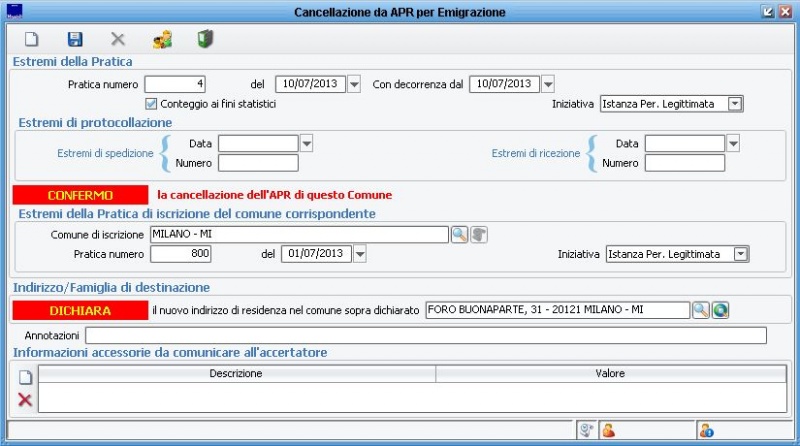Screen dimensions: 800x446
Task: Click the grey X delete toolbar icon
Action: click(118, 39)
